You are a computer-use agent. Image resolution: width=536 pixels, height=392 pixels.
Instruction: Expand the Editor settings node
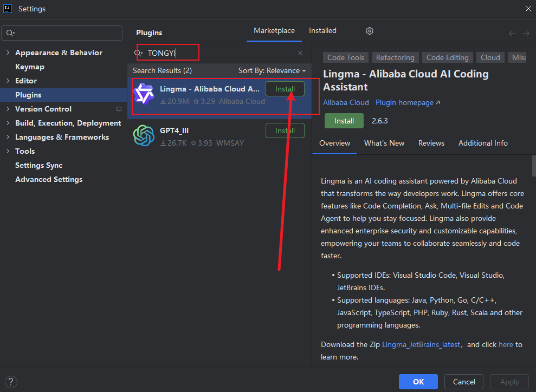[x=8, y=81]
